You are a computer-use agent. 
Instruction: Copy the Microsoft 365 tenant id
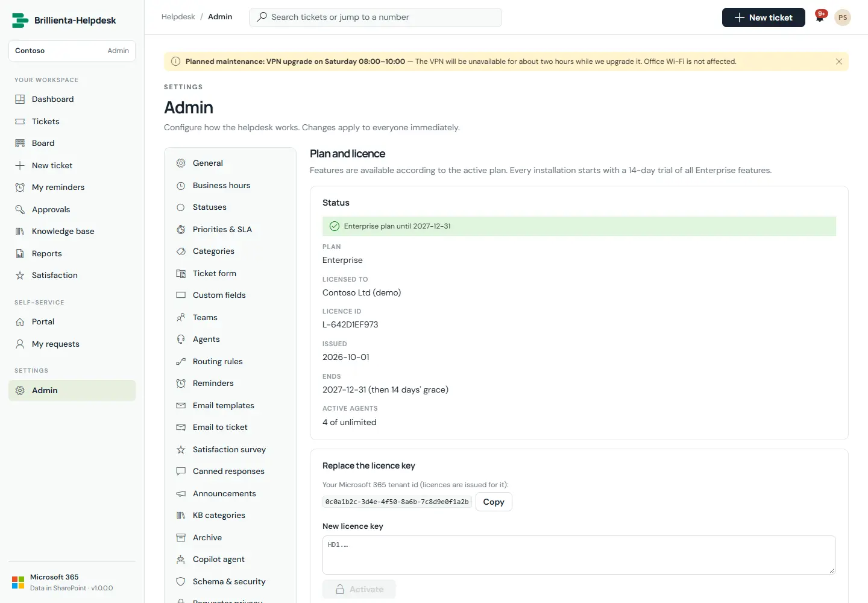494,502
